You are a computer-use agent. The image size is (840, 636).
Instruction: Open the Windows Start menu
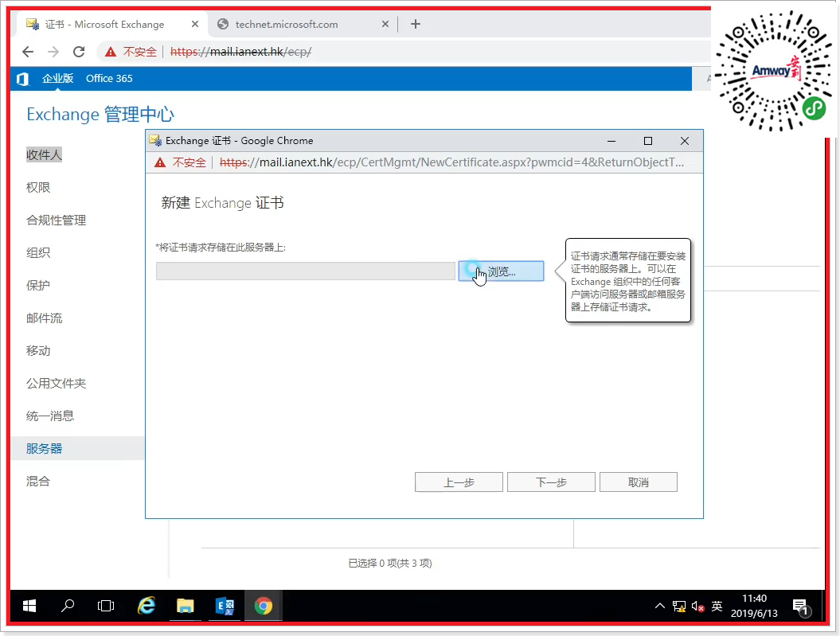pos(29,606)
